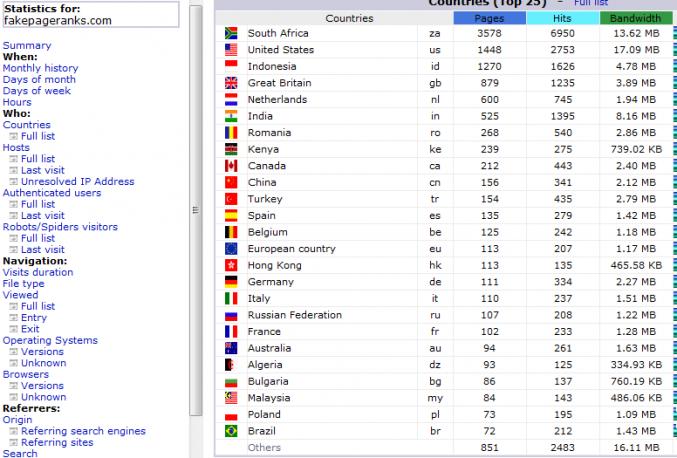Click the Germany flag icon
This screenshot has width=677, height=458.
(x=231, y=282)
